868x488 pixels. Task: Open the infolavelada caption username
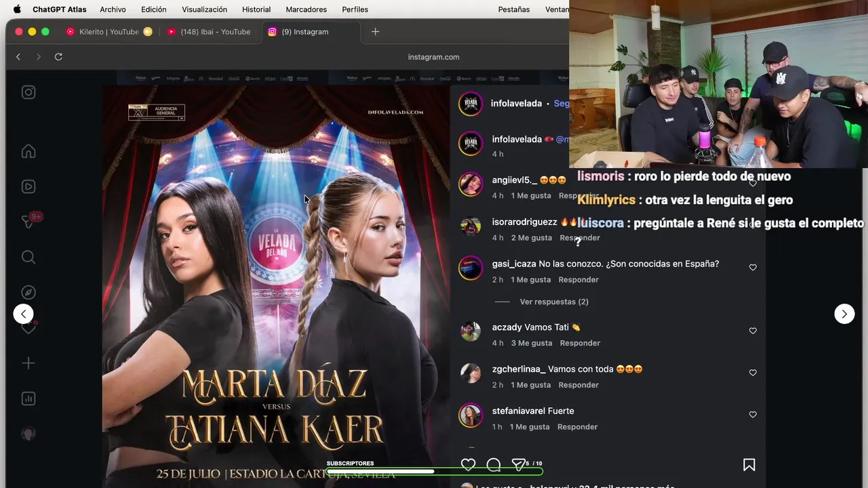(517, 139)
